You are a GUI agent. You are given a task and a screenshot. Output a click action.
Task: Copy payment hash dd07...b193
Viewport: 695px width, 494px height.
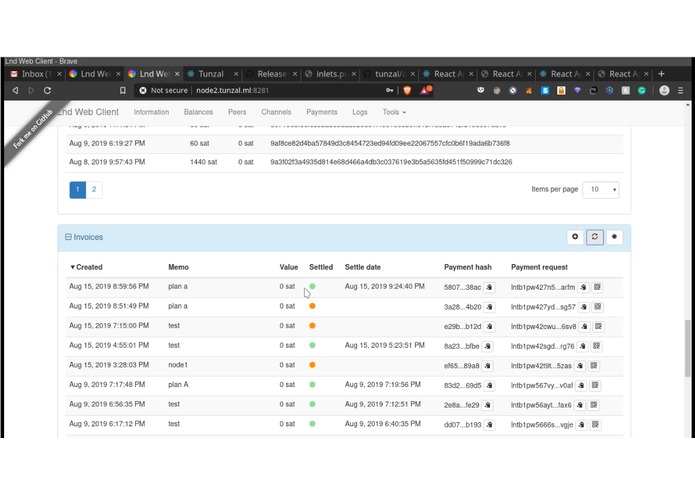click(490, 425)
